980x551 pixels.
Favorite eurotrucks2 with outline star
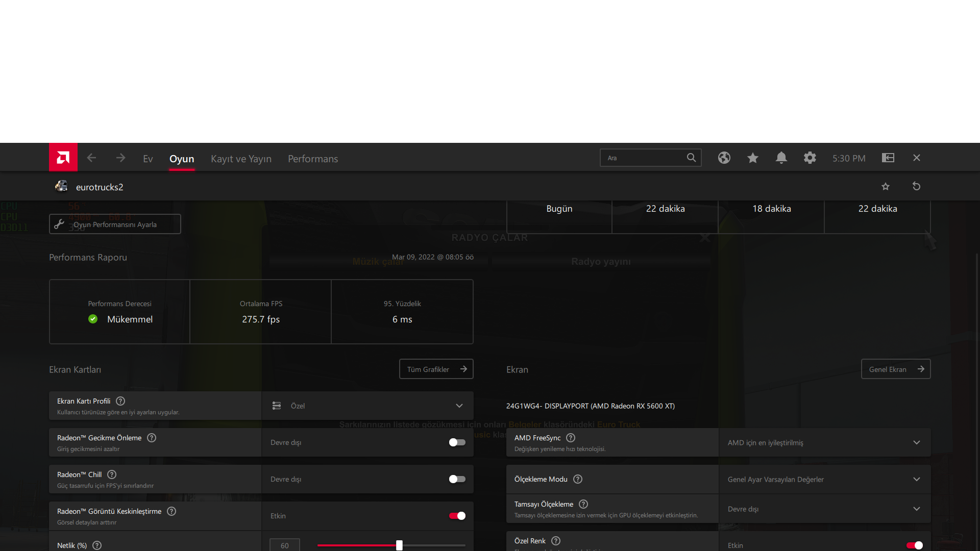886,187
